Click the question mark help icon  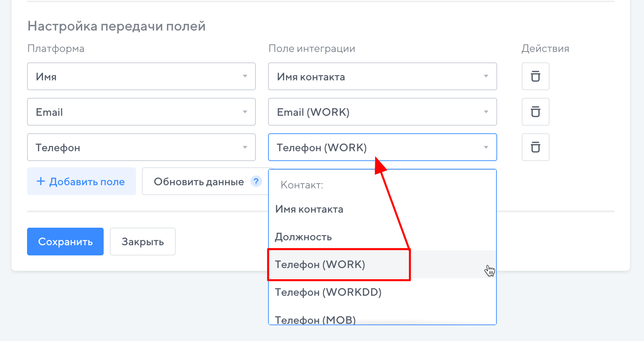tap(256, 181)
